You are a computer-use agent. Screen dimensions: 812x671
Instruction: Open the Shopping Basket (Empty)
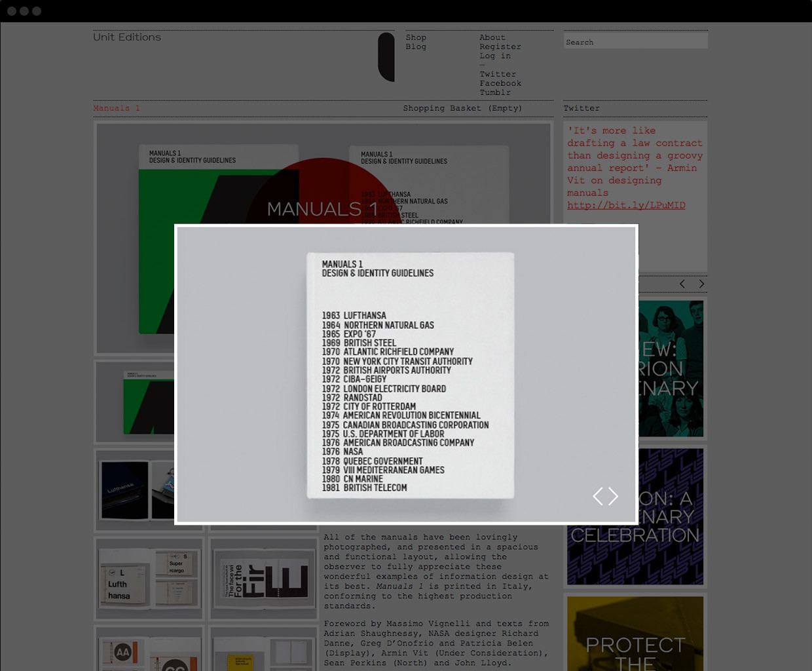[x=462, y=108]
